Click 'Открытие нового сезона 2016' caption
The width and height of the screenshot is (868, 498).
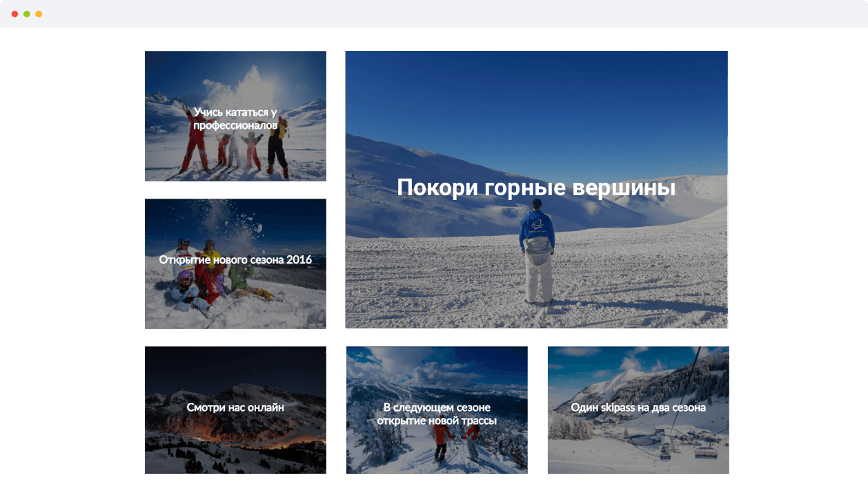235,260
